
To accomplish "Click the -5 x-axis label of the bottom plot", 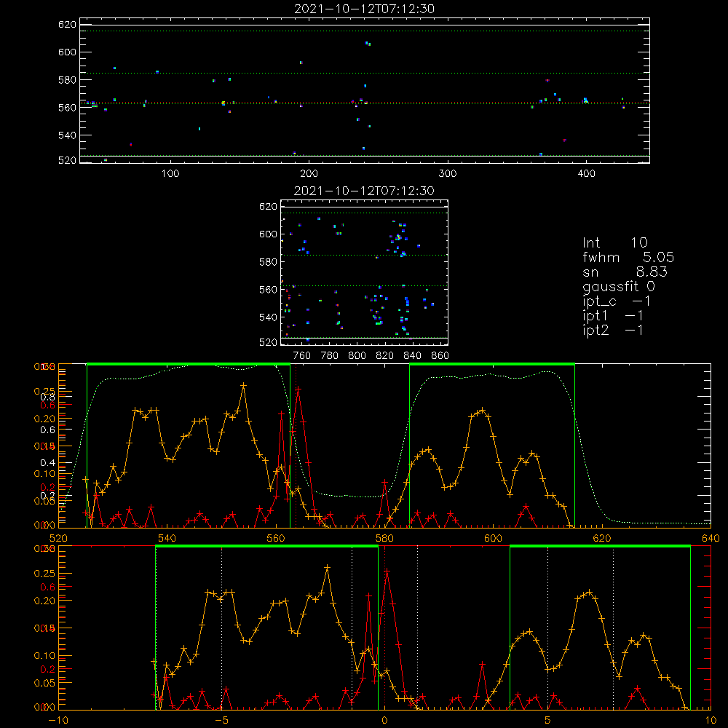I will tap(221, 721).
